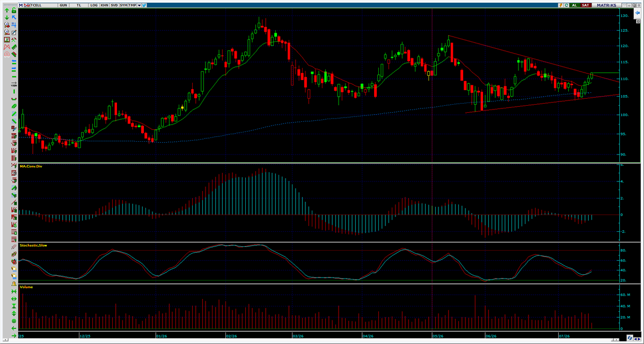Open the GUN period selector
The height and width of the screenshot is (344, 644).
point(63,5)
